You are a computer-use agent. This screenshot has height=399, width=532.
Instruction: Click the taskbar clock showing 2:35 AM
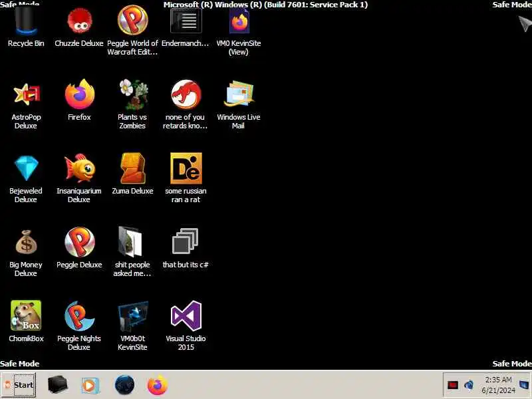(498, 385)
